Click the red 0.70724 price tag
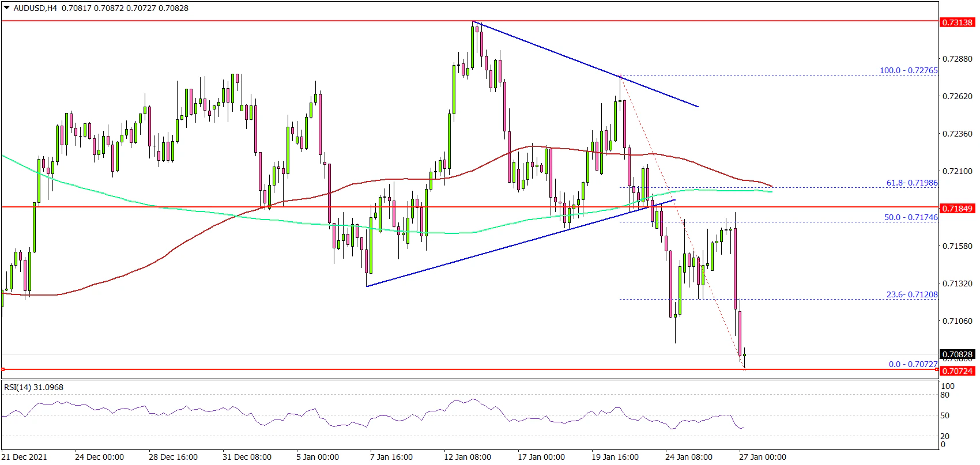 click(x=957, y=371)
